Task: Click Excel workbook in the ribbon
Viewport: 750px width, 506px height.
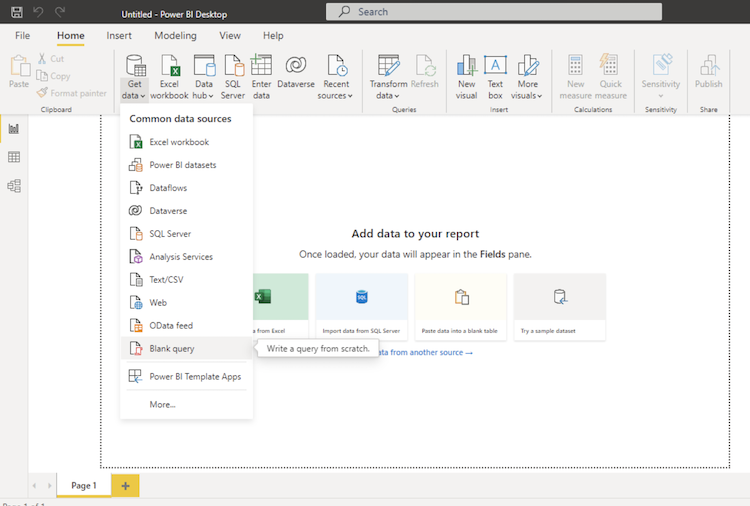Action: coord(169,77)
